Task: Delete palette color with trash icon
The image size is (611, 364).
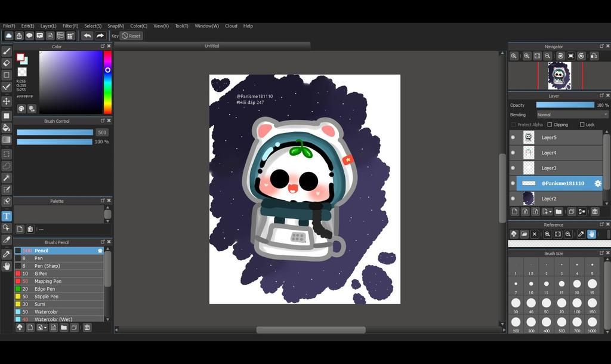Action: coord(30,229)
